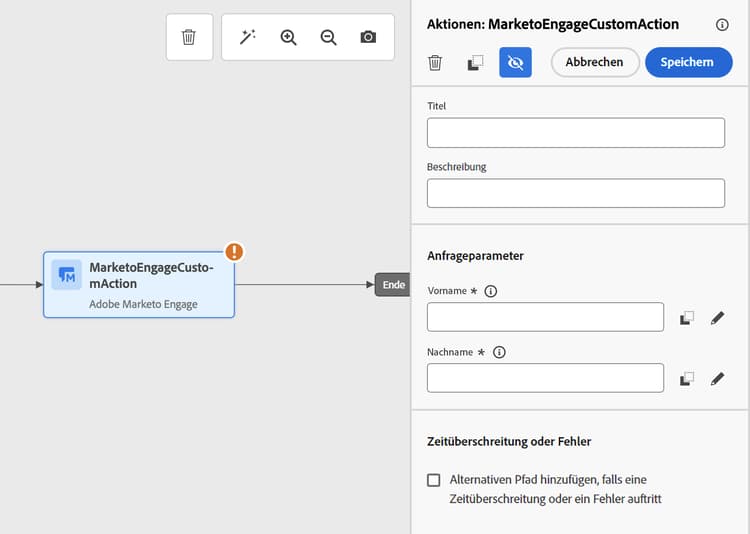The width and height of the screenshot is (750, 534).
Task: Click into the Nachname parameter field
Action: pos(545,378)
